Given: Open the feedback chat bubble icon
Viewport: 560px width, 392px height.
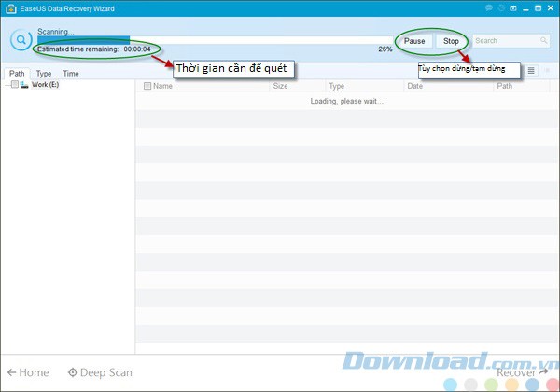Looking at the screenshot, I should tap(488, 8).
